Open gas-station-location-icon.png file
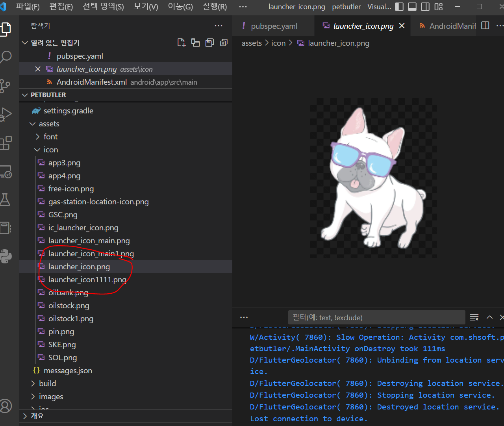504x426 pixels. click(126, 202)
